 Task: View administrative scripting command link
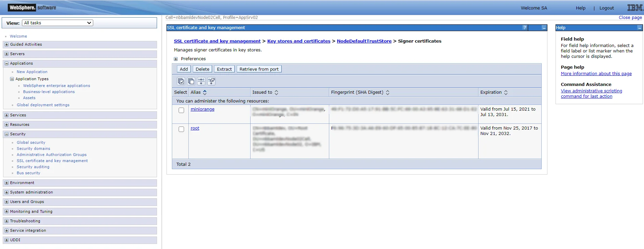click(x=591, y=94)
